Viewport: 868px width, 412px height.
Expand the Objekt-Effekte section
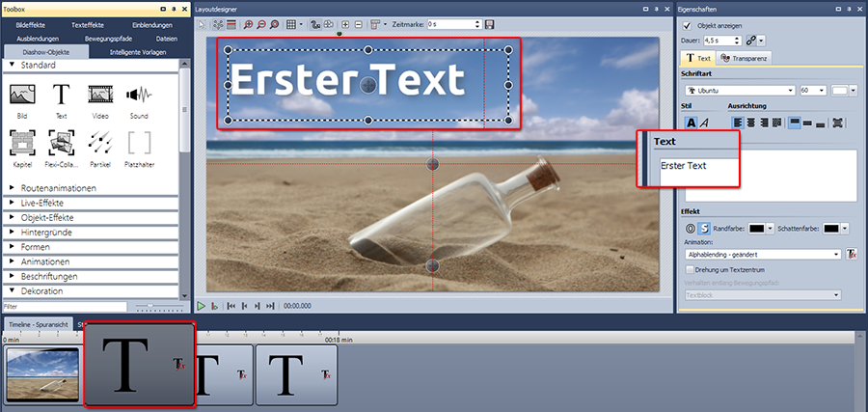tap(13, 218)
